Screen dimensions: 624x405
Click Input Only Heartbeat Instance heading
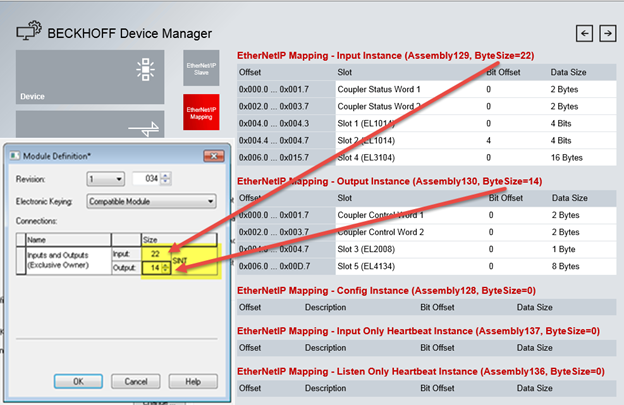click(418, 331)
